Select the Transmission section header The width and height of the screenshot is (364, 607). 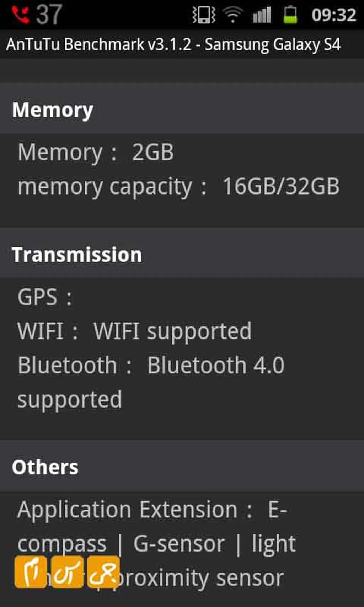(77, 255)
